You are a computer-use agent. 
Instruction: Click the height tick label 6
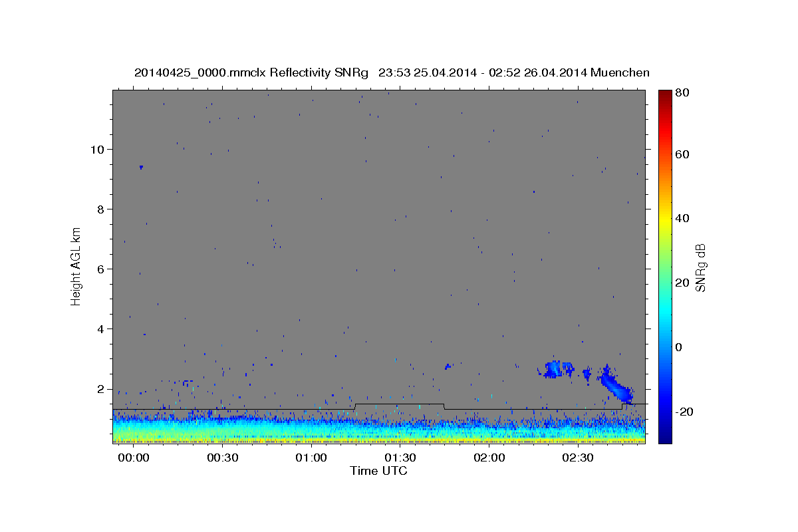pyautogui.click(x=102, y=269)
